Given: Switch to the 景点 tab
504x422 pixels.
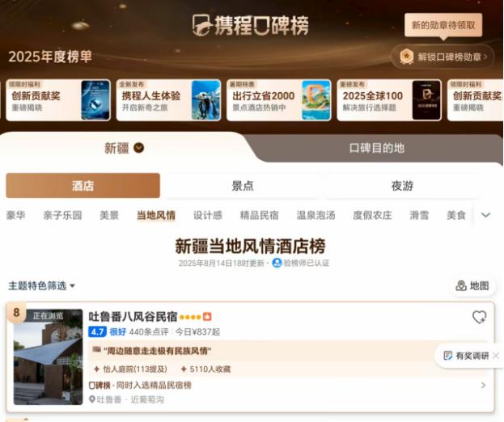Looking at the screenshot, I should click(243, 186).
